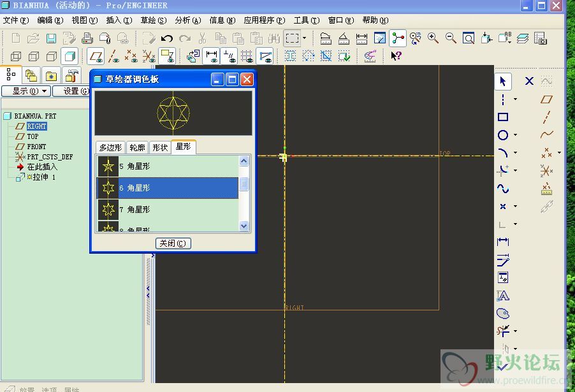This screenshot has width=575, height=392.
Task: Select the sketch Text tool
Action: click(503, 296)
